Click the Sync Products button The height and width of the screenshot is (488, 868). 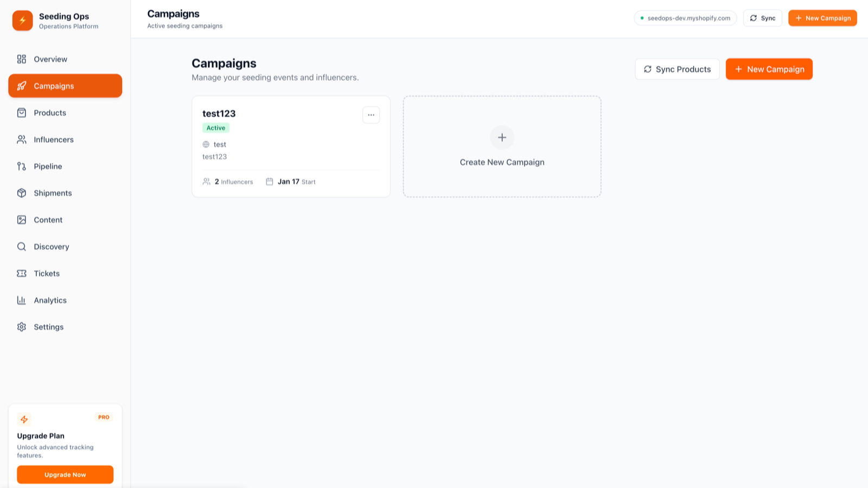click(x=677, y=69)
